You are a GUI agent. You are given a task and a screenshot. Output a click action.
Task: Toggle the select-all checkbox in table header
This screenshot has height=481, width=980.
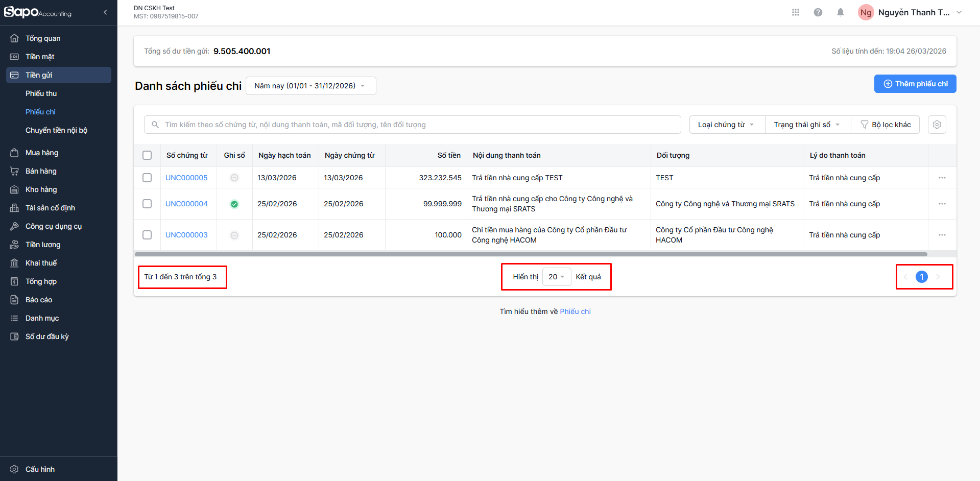coord(147,155)
